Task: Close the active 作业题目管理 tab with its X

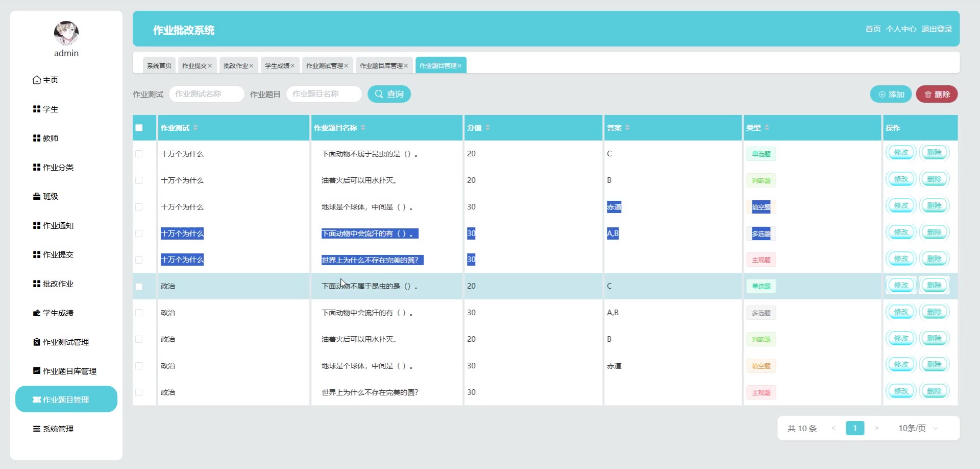Action: click(459, 66)
